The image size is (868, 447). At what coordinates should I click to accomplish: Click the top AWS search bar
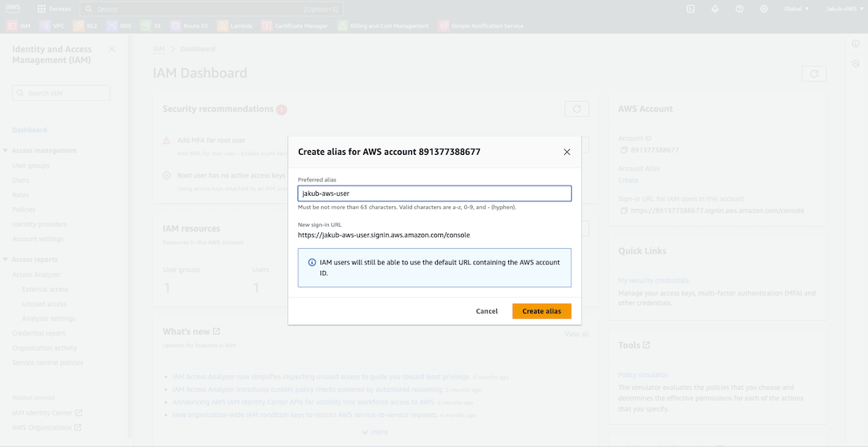coord(211,9)
